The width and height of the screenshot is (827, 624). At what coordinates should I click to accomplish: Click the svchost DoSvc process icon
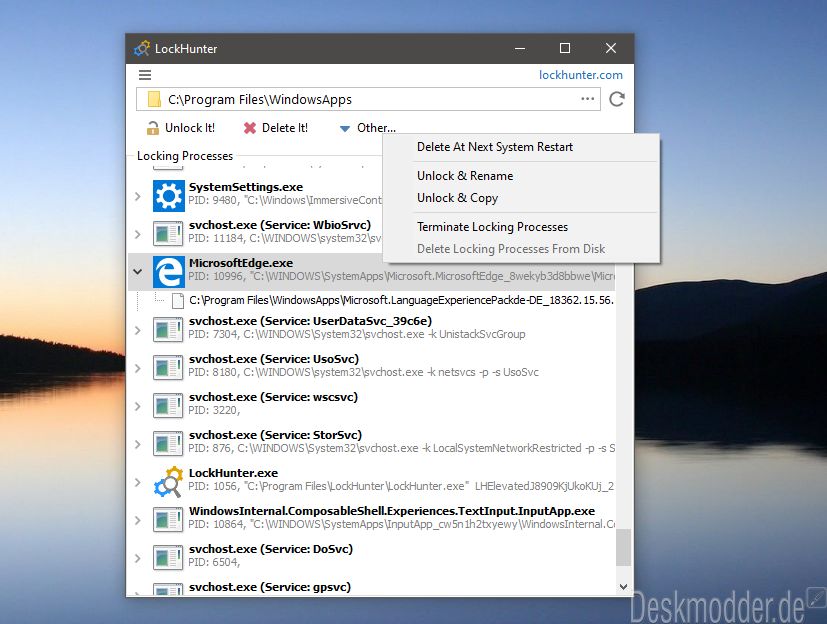pos(168,558)
